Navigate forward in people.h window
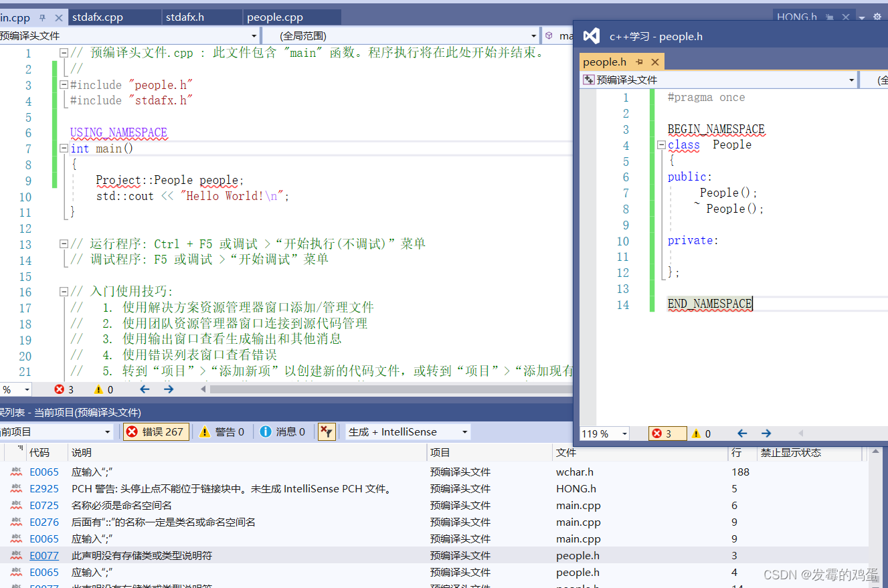 tap(766, 433)
